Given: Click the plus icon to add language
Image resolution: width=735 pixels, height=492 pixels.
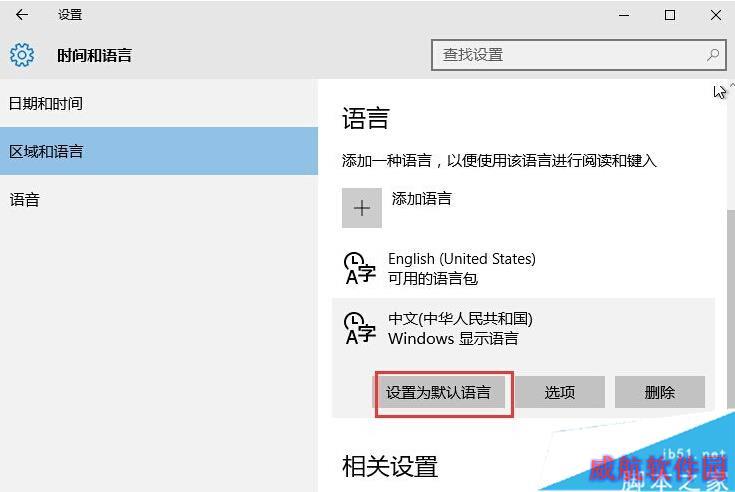Looking at the screenshot, I should pos(361,208).
